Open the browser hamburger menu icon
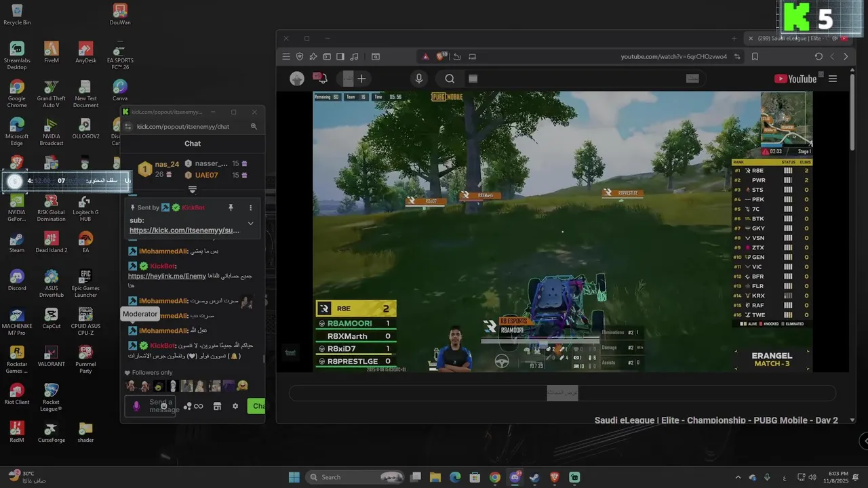 click(x=286, y=57)
